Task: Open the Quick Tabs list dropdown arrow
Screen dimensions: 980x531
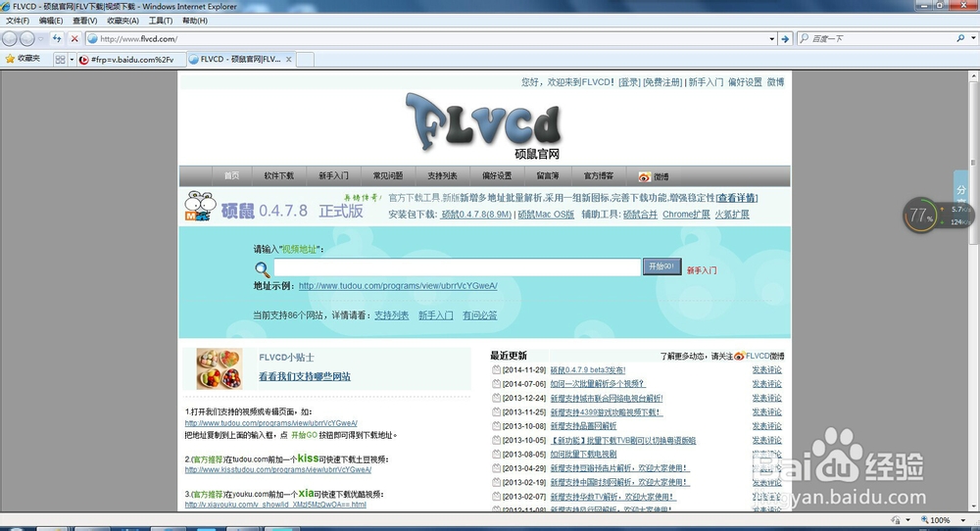Action: (x=72, y=60)
